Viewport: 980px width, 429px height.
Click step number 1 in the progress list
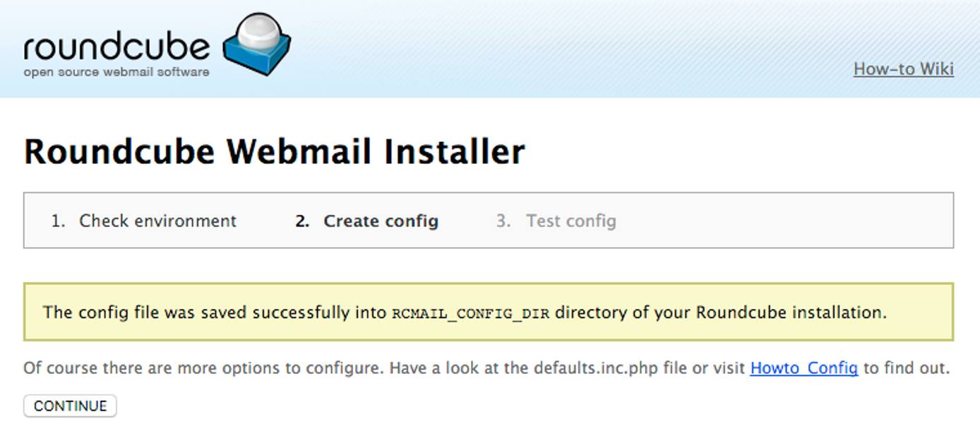tap(58, 221)
